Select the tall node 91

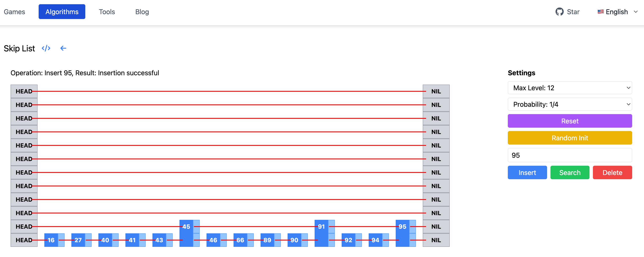(325, 233)
